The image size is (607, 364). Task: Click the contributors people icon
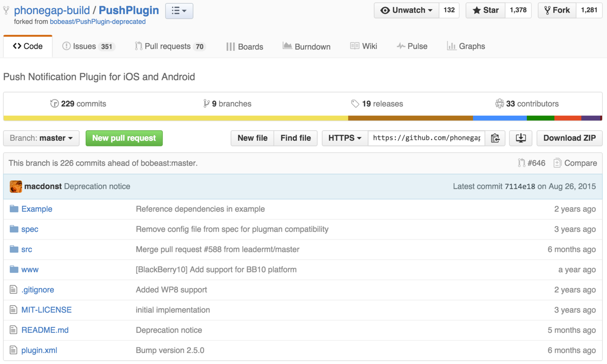pos(499,104)
